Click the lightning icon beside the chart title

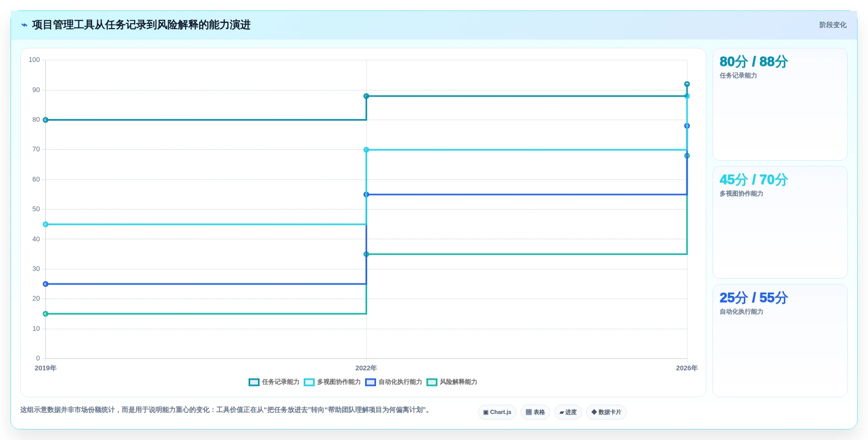coord(24,25)
